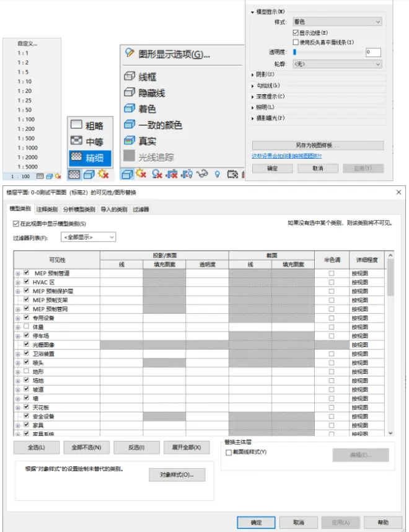The height and width of the screenshot is (532, 409).
Task: Open the 这些设置会如何影响视图图形 link
Action: coord(286,156)
